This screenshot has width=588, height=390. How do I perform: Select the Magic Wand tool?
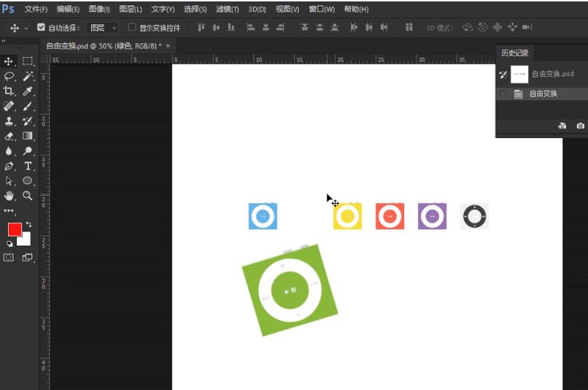pos(28,76)
